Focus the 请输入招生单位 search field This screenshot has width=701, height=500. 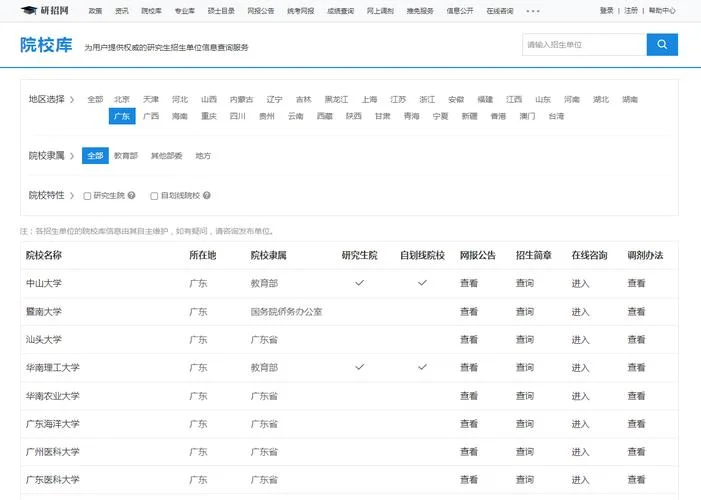(x=584, y=44)
